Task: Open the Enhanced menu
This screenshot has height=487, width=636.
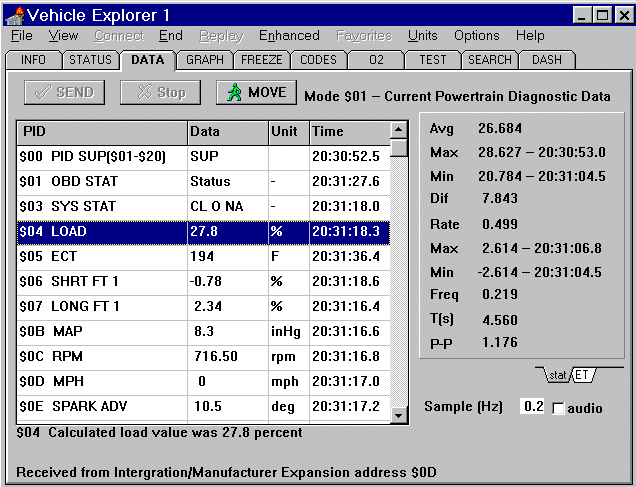Action: tap(289, 35)
